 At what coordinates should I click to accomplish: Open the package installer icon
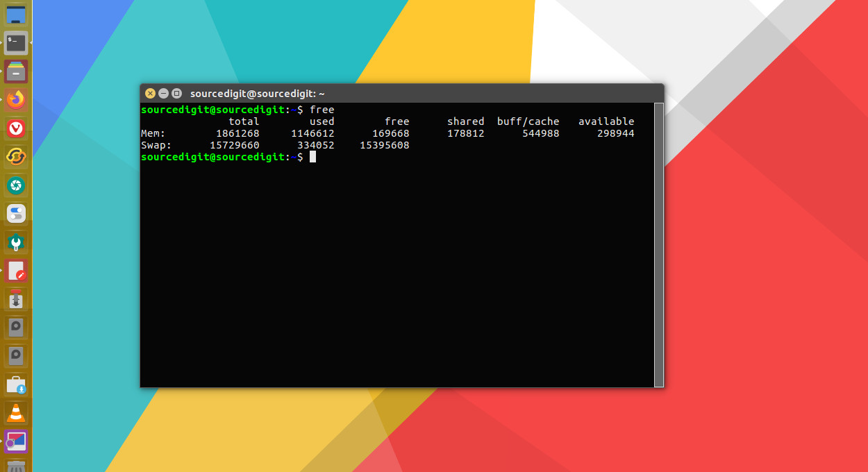point(15,298)
